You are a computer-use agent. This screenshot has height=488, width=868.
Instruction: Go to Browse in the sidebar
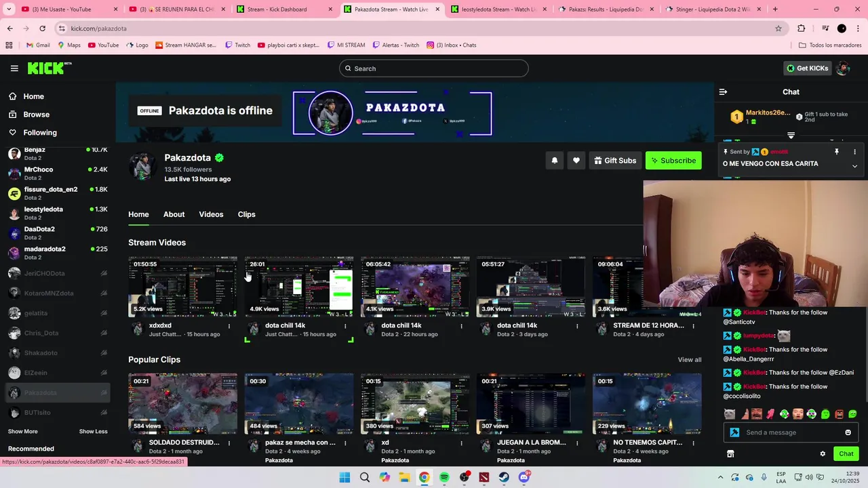[x=37, y=115]
